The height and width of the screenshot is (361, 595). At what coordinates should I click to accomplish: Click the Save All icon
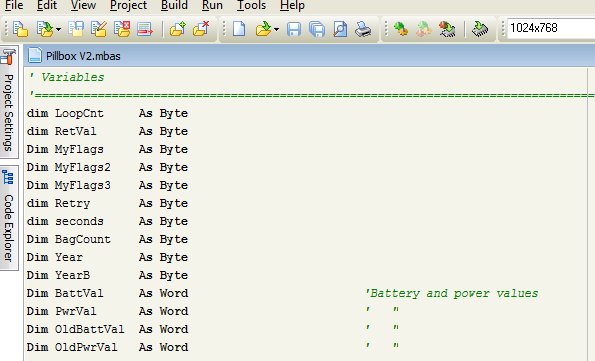point(317,29)
